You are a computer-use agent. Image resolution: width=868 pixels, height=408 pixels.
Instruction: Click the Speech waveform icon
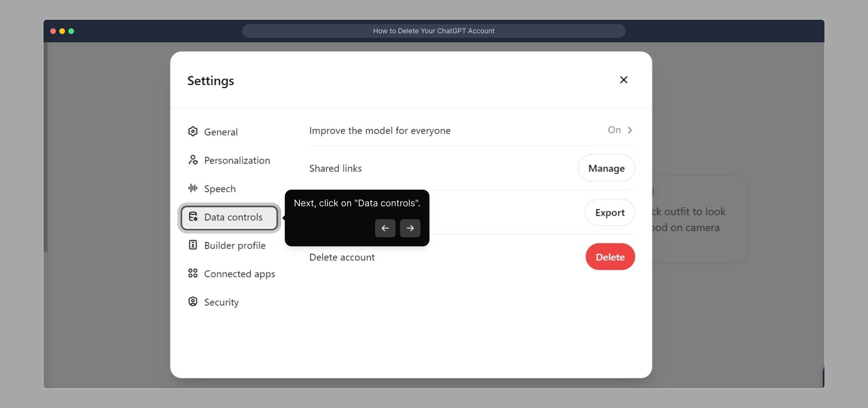pos(193,188)
